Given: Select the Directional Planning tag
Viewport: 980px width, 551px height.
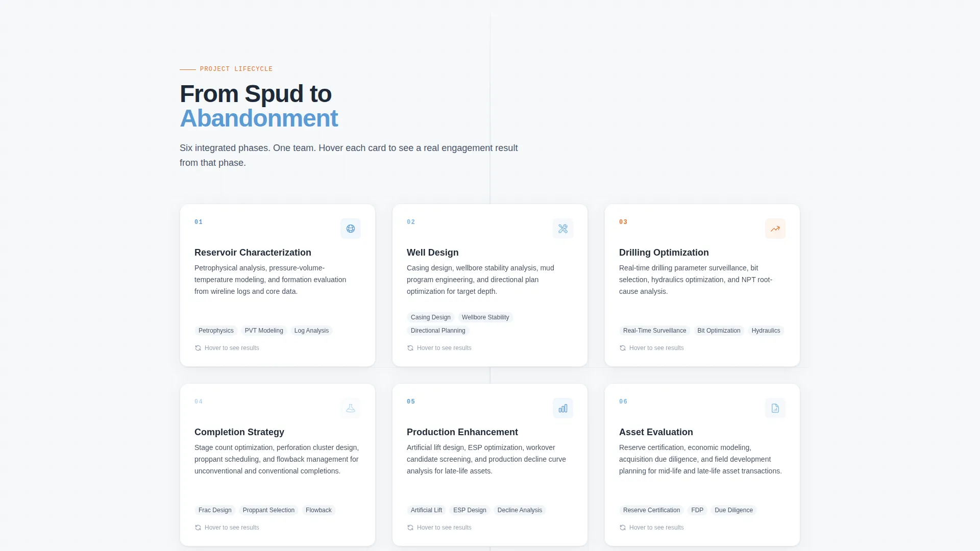Looking at the screenshot, I should pyautogui.click(x=438, y=331).
